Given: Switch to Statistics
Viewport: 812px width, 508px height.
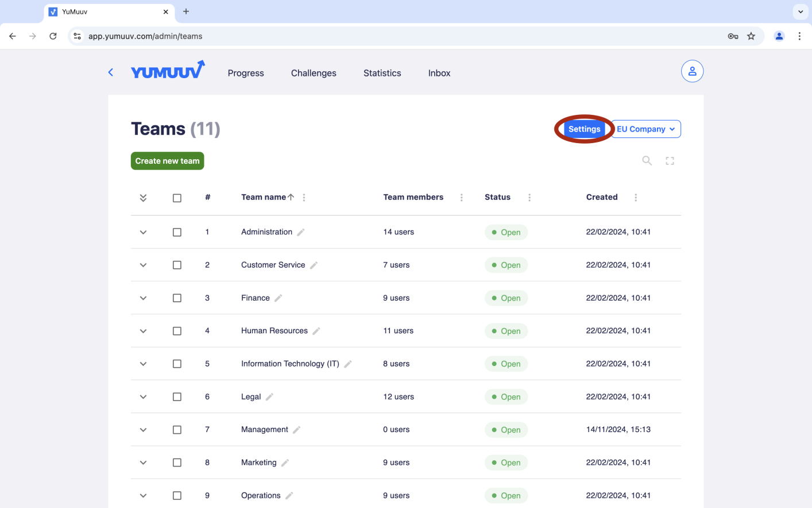Looking at the screenshot, I should click(x=382, y=73).
